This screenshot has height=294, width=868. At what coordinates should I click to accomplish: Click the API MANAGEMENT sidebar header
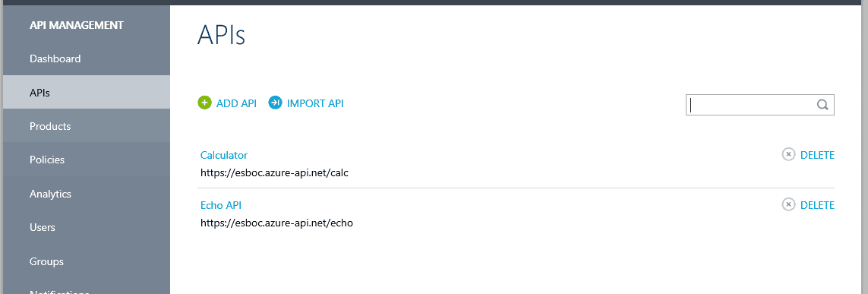(x=77, y=25)
